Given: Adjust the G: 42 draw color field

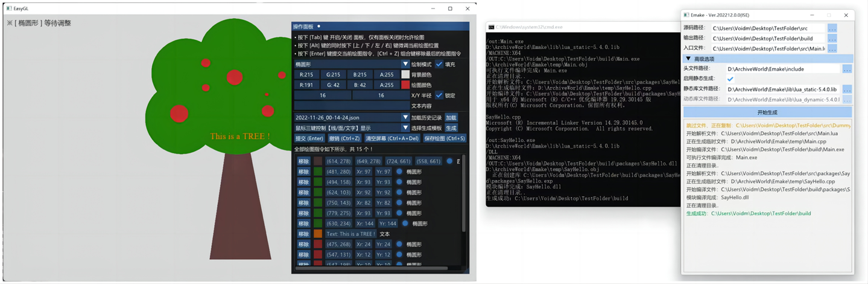Looking at the screenshot, I should (x=333, y=85).
